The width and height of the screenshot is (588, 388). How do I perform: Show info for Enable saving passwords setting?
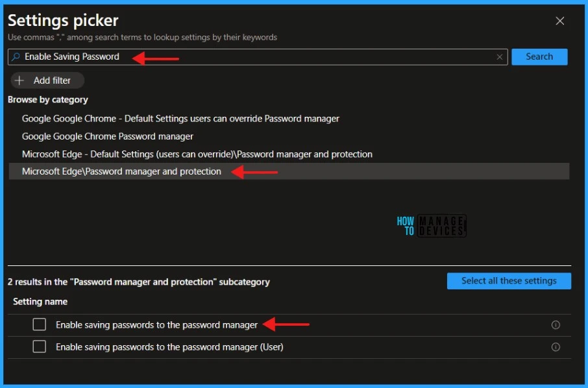coord(556,324)
